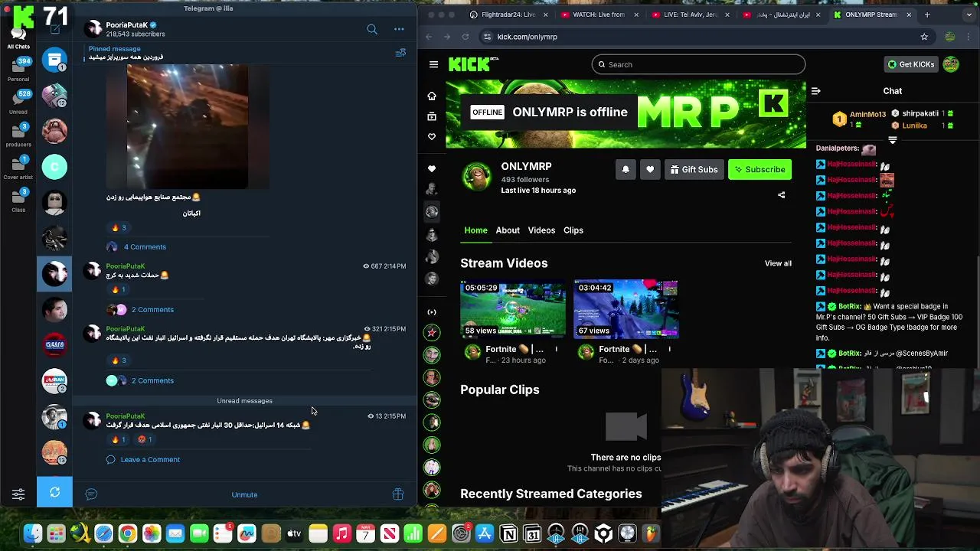The image size is (980, 551).
Task: Play the 05:05:29 Fortnite stream video
Action: [x=513, y=309]
